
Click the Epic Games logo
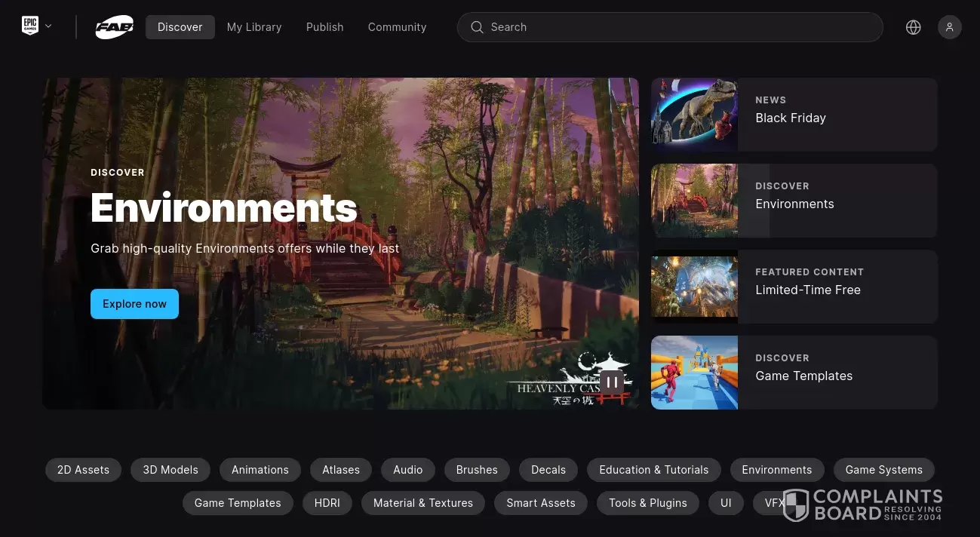[29, 26]
